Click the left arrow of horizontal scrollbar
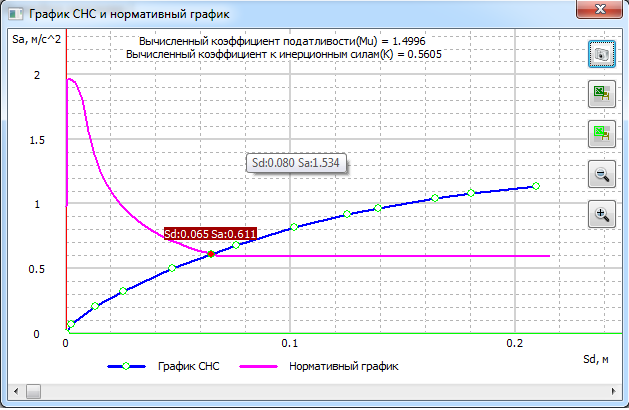 click(x=13, y=390)
